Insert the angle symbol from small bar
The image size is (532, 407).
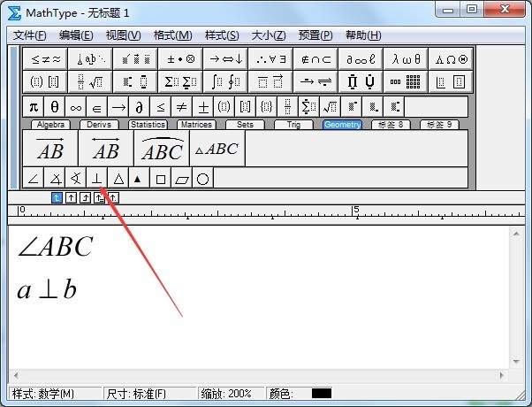33,179
